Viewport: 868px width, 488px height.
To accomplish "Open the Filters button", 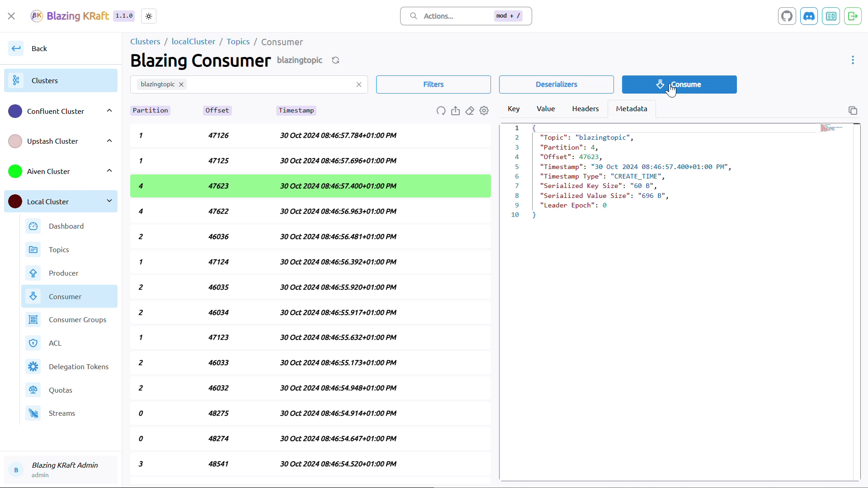I will (x=433, y=84).
